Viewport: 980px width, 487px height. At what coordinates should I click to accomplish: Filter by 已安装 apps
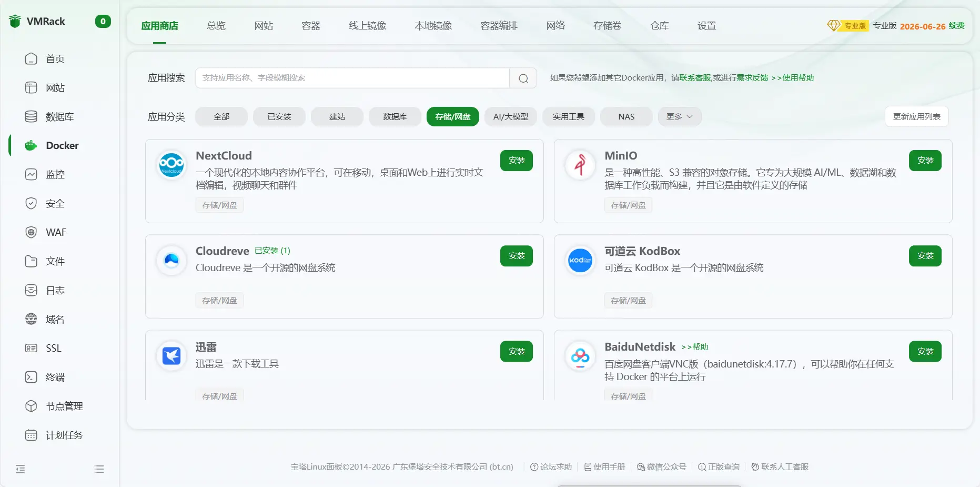pyautogui.click(x=279, y=117)
